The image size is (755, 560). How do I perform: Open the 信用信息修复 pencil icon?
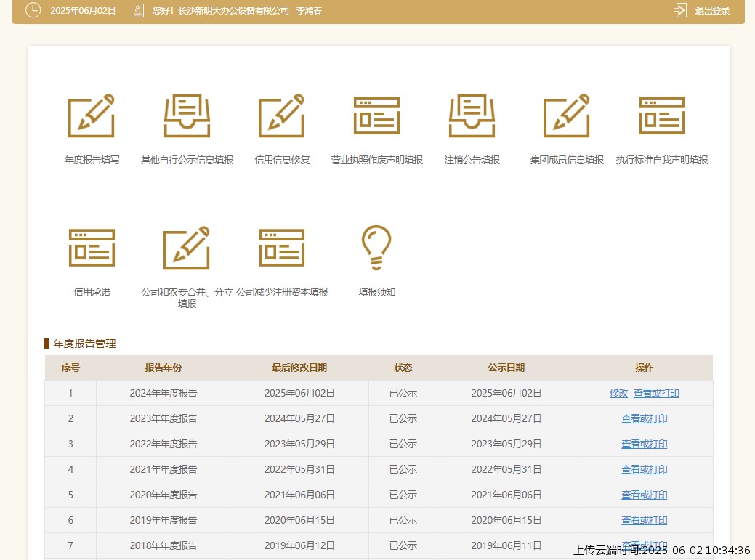tap(282, 115)
